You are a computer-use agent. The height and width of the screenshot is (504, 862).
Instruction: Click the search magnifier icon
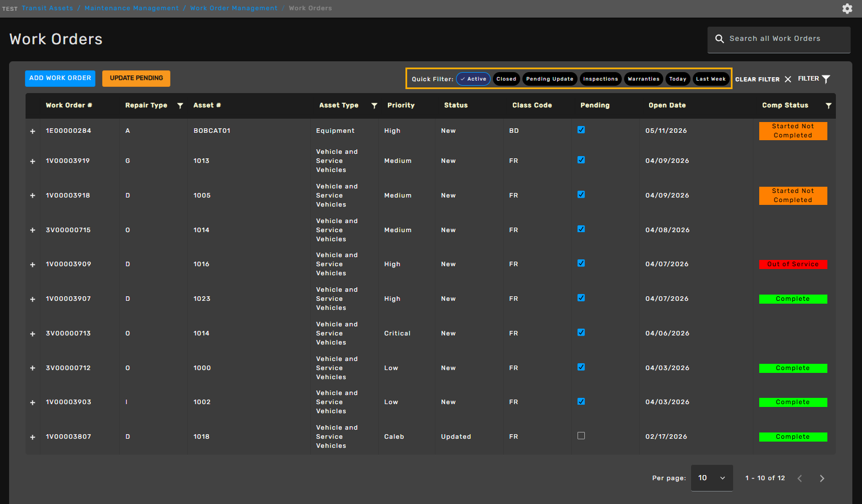pos(719,39)
